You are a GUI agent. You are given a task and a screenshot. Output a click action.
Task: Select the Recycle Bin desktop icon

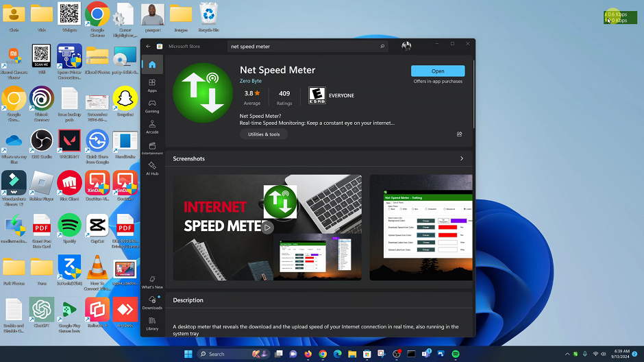(209, 17)
